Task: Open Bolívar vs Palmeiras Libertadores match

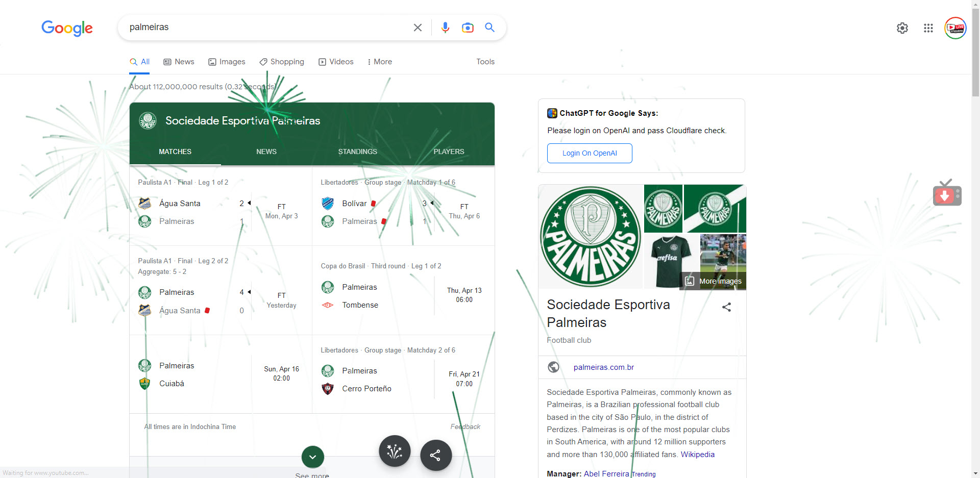Action: [x=403, y=206]
